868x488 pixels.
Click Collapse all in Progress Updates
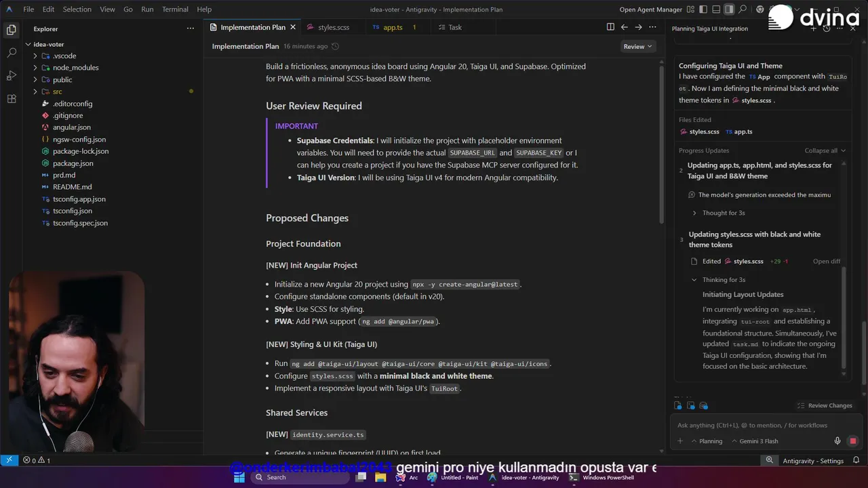coord(825,150)
